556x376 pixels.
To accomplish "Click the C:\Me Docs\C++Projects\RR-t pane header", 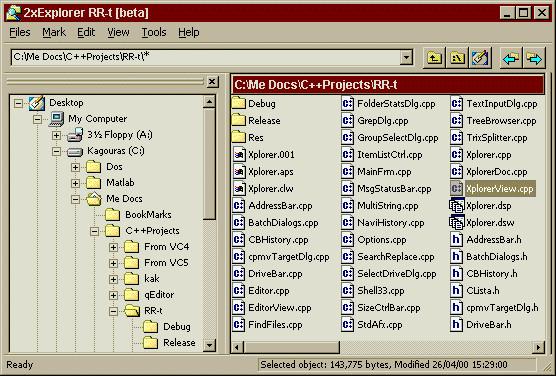I will pyautogui.click(x=388, y=85).
